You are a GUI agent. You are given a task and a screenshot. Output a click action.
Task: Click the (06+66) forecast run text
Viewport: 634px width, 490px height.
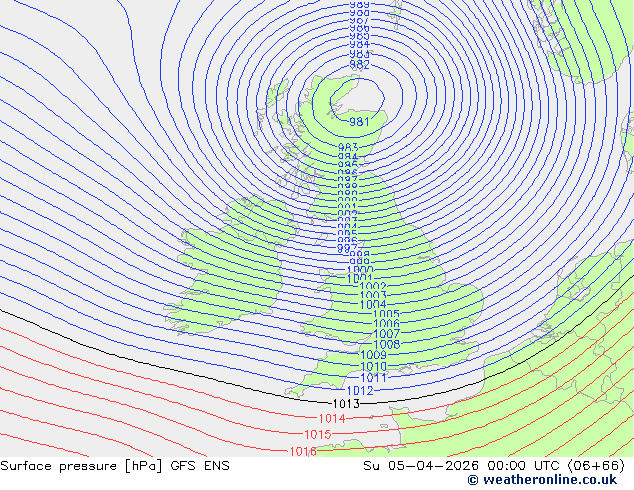[596, 466]
